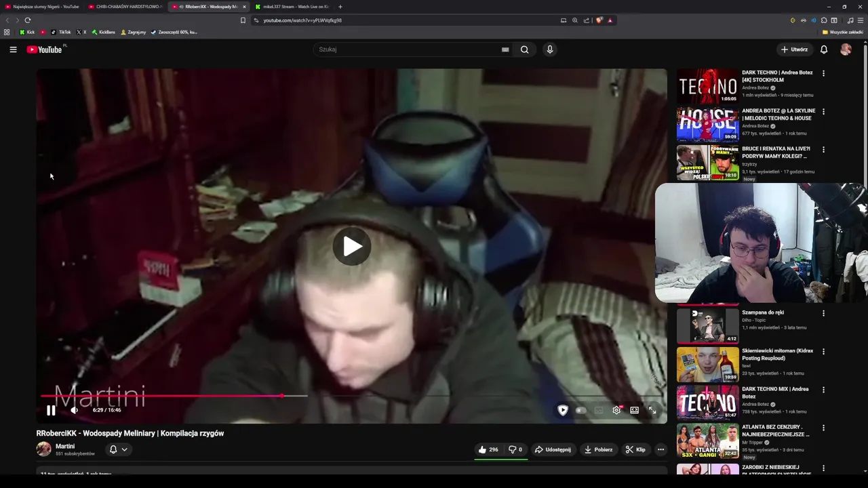Open options menu for DARK TECHNO MIX video
The width and height of the screenshot is (868, 488).
tap(823, 390)
